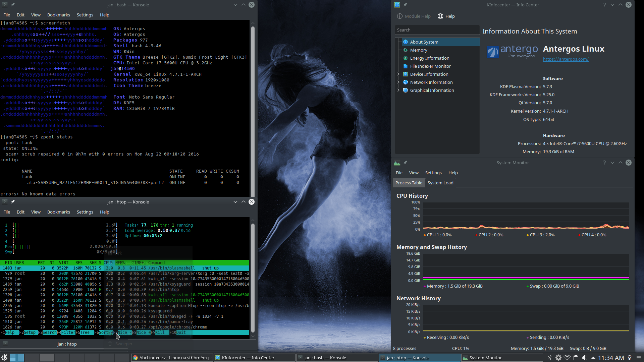The height and width of the screenshot is (362, 644).
Task: Switch to Chrome AbcLinuxu.cz taskbar entry
Action: click(172, 358)
